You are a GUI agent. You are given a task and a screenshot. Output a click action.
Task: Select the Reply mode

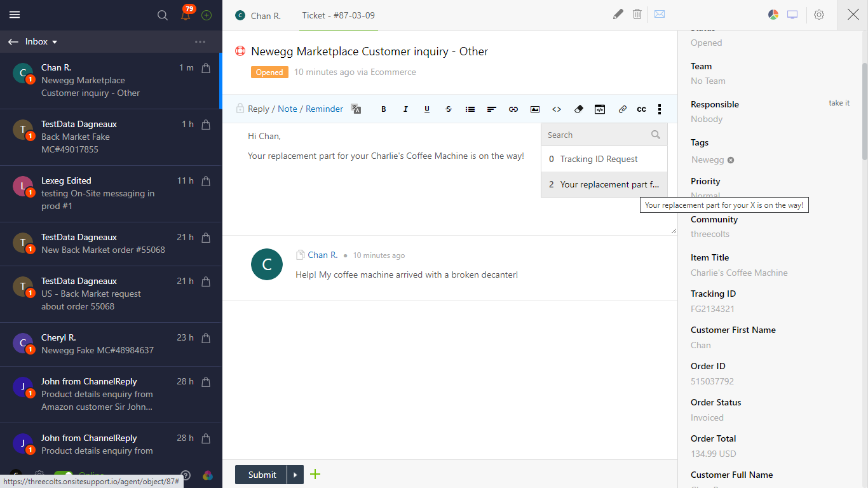tap(259, 109)
